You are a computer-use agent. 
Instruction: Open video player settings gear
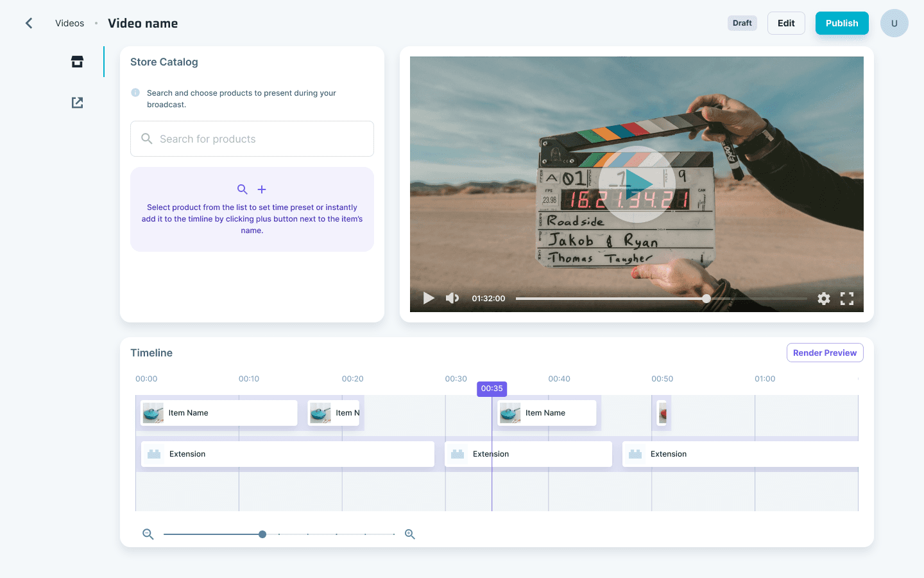point(824,298)
